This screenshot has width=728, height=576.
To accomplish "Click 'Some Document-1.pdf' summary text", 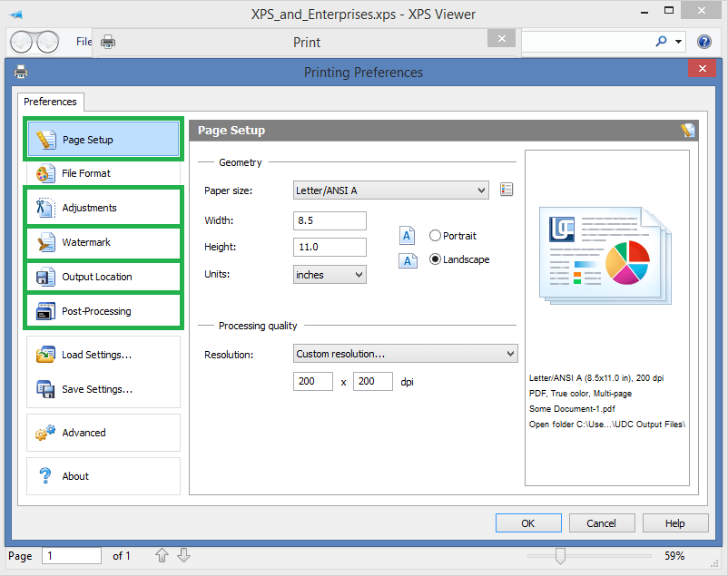I will (572, 409).
